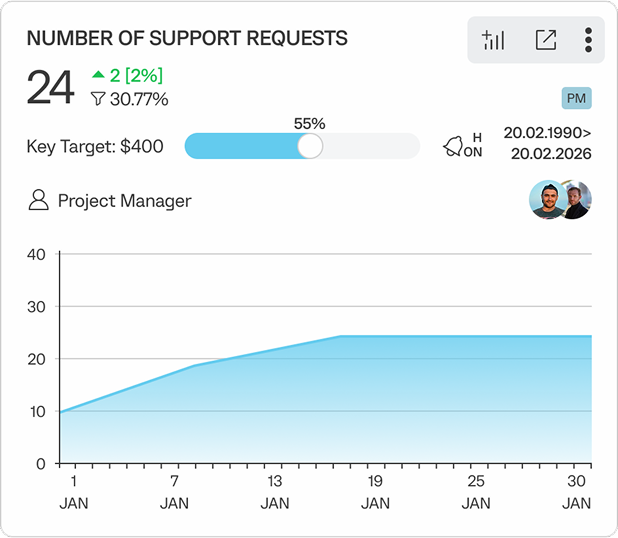Click the 30.77% filter percentage text
Screen dimensions: 618x538
point(139,99)
